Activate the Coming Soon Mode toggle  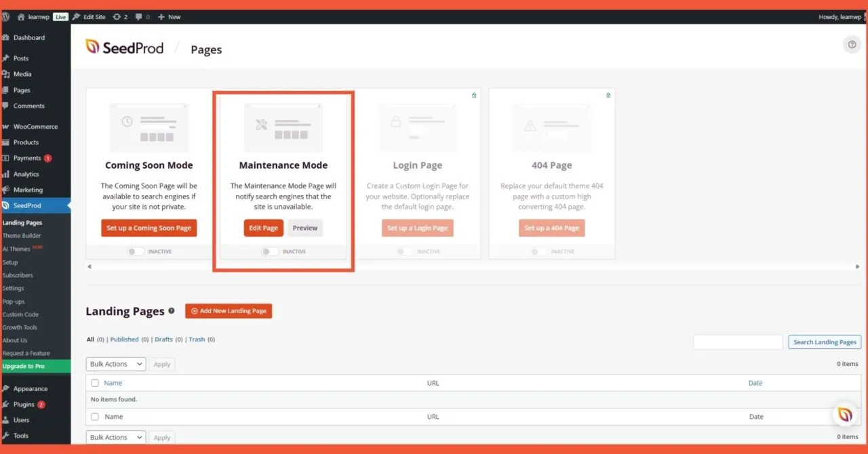[135, 251]
